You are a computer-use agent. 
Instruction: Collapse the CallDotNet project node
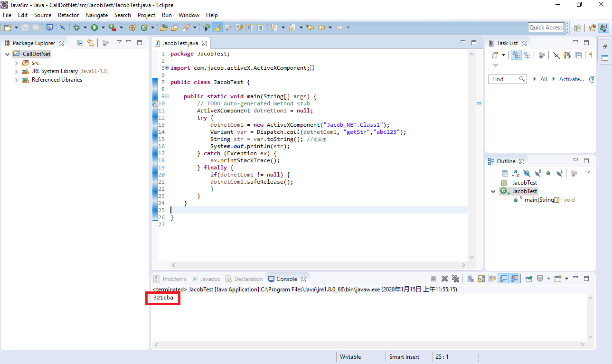point(8,54)
